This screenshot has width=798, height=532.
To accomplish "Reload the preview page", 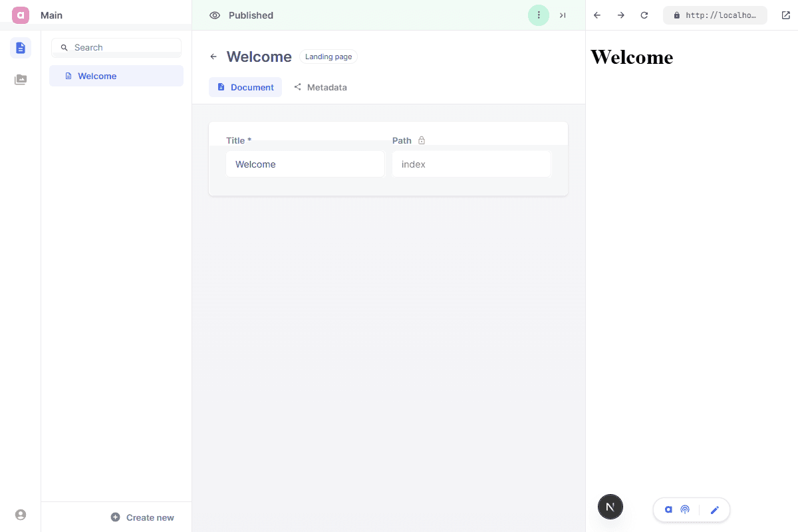I will click(644, 15).
